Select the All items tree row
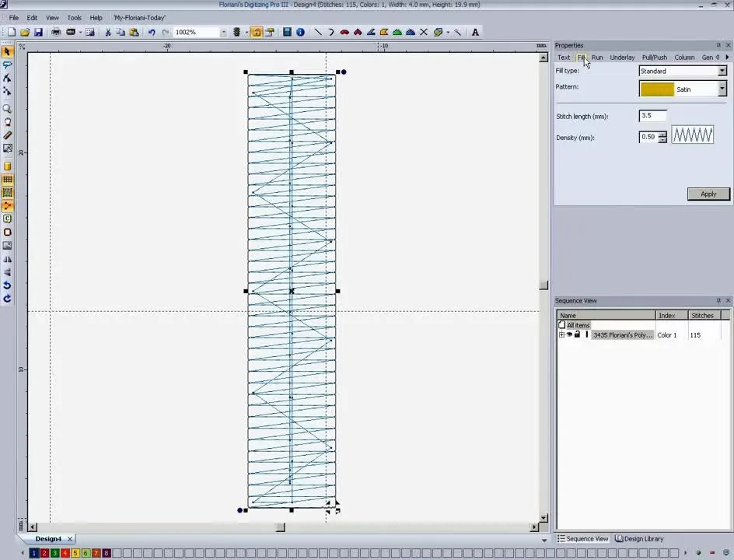Viewport: 734px width, 560px height. (578, 325)
